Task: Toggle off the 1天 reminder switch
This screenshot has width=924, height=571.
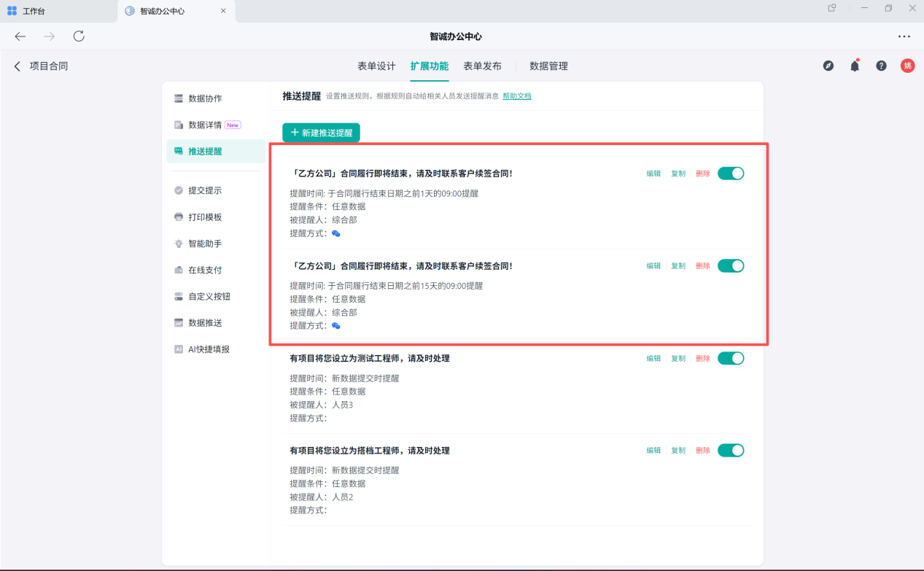Action: click(731, 174)
